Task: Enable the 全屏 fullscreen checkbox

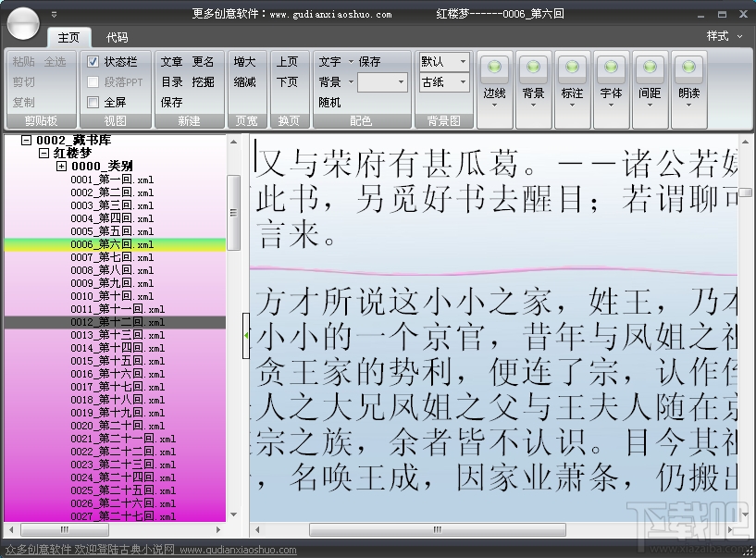Action: click(x=93, y=102)
